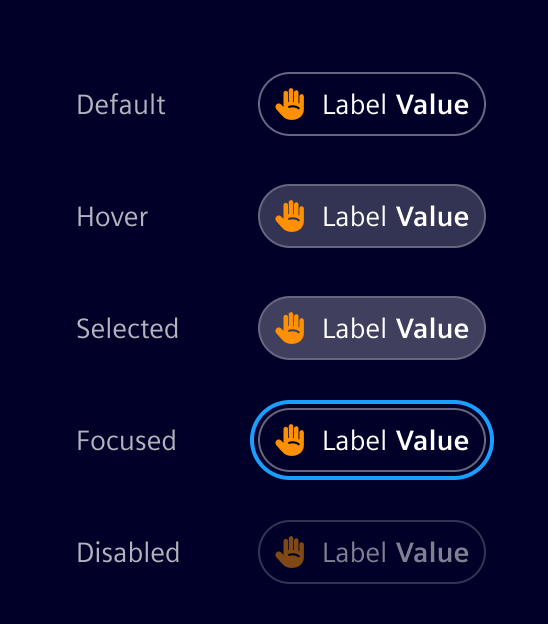Click the dimmed hand icon in the Disabled chip
The image size is (548, 624).
[x=290, y=552]
